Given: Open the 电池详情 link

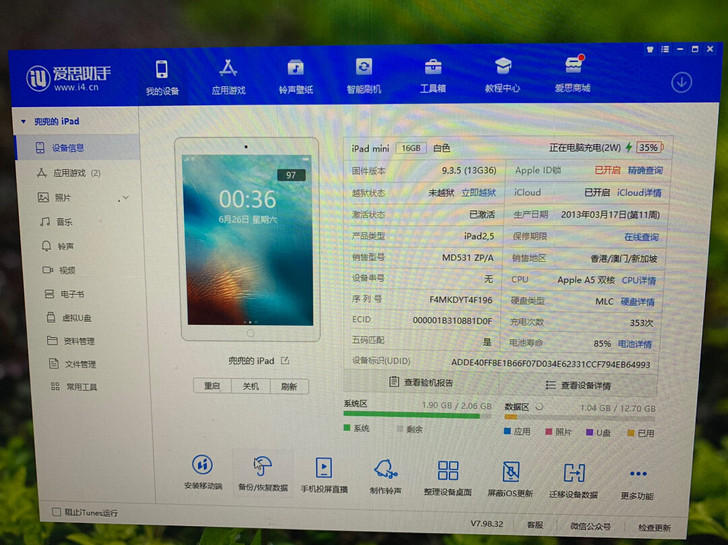Looking at the screenshot, I should pos(635,344).
